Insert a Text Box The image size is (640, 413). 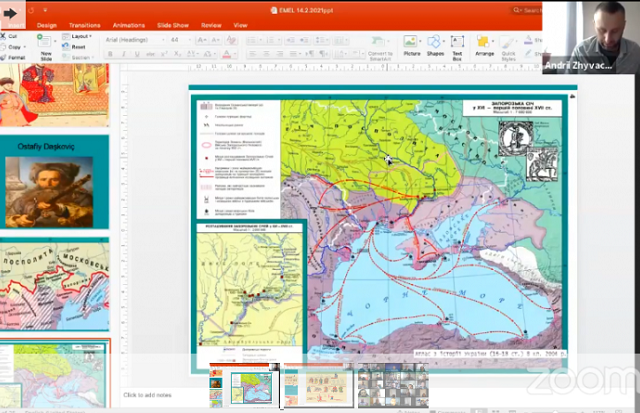tap(457, 47)
